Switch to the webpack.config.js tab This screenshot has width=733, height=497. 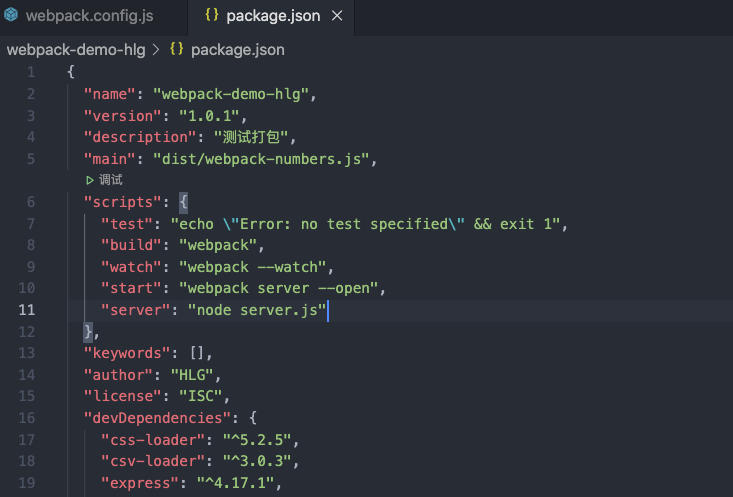(90, 16)
